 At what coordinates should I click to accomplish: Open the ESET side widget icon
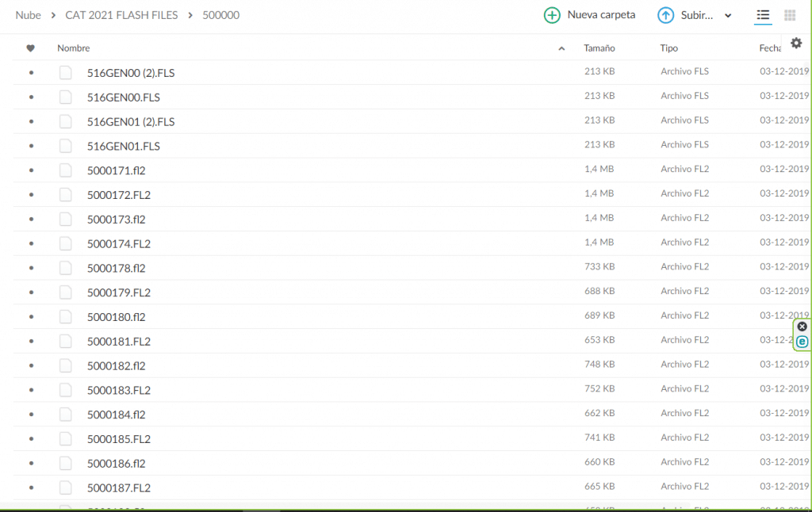pyautogui.click(x=802, y=342)
